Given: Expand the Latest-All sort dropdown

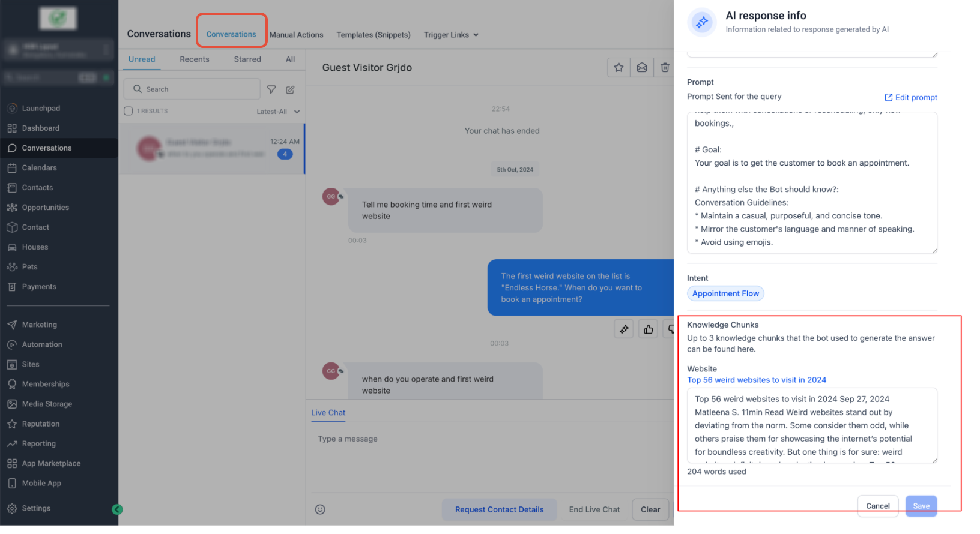Looking at the screenshot, I should coord(278,112).
